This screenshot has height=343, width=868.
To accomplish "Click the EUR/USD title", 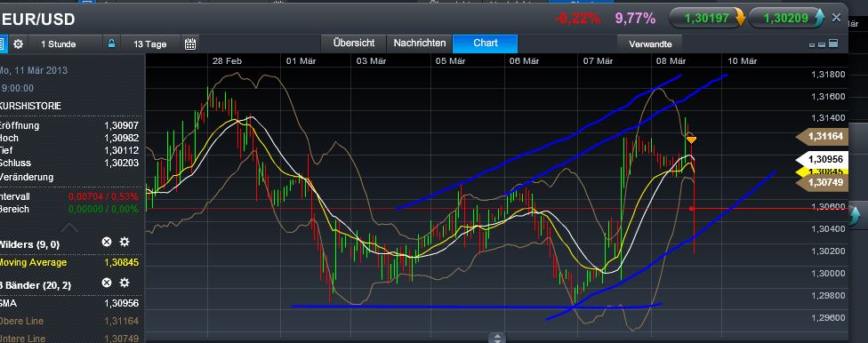I will click(39, 20).
